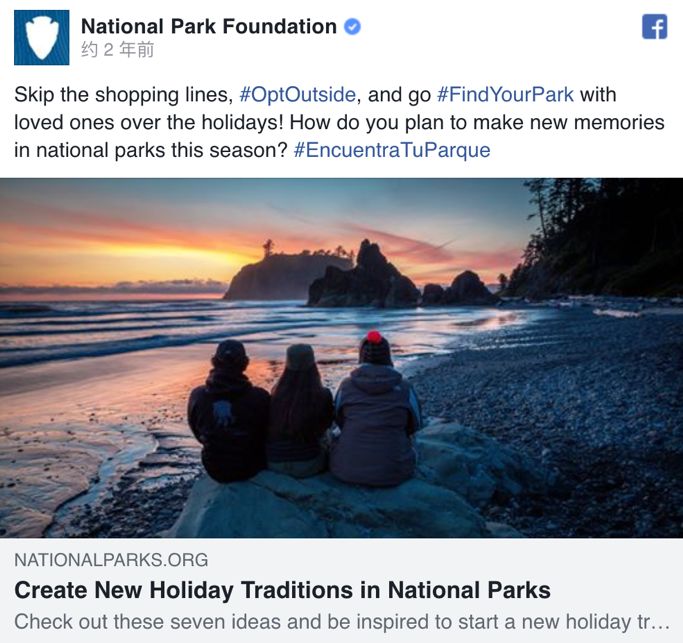Follow the #FindYourPark hashtag link
This screenshot has width=683, height=643.
(505, 95)
